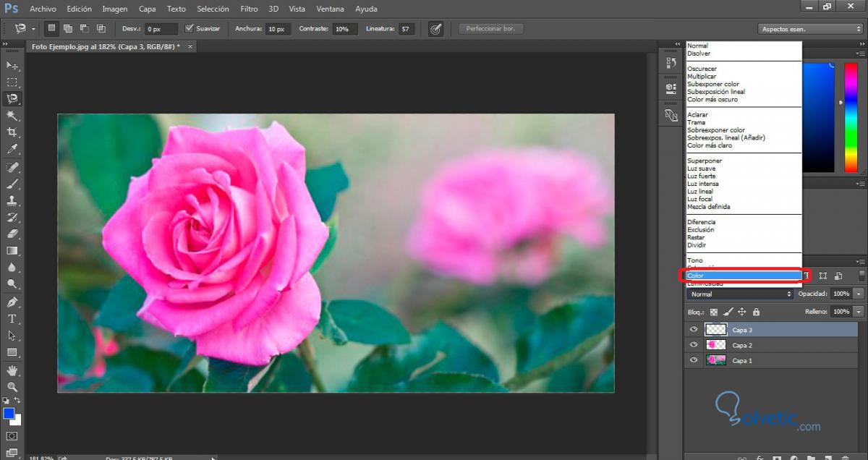Select the Text tool

click(12, 319)
